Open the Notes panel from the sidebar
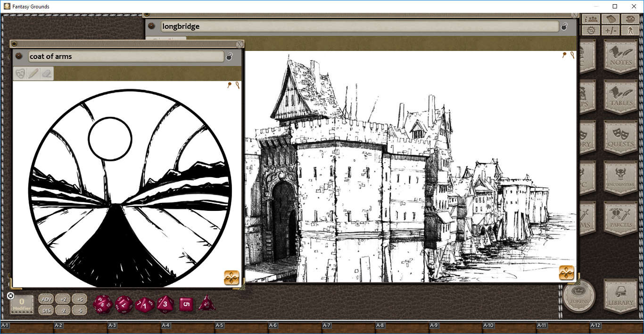644x334 pixels. pos(620,57)
